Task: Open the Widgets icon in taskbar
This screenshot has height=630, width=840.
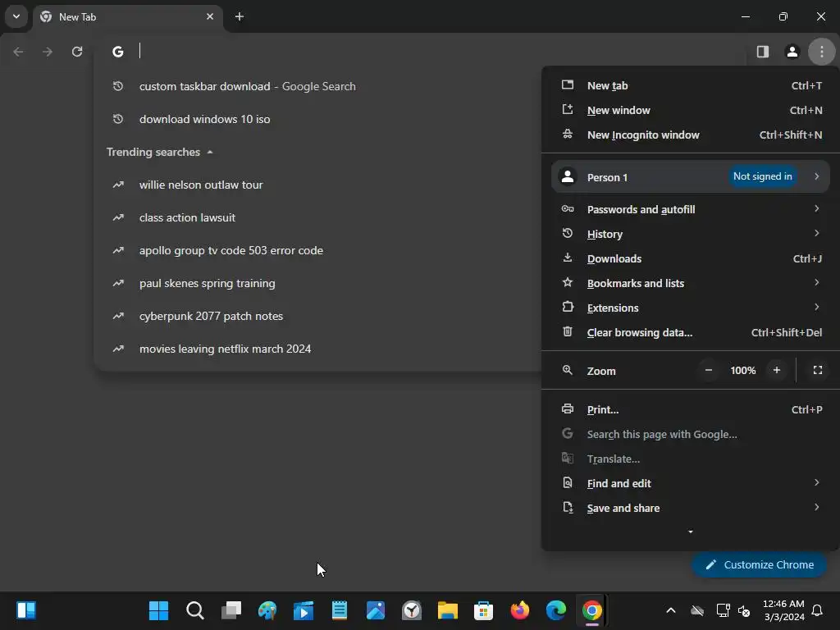Action: 25,610
